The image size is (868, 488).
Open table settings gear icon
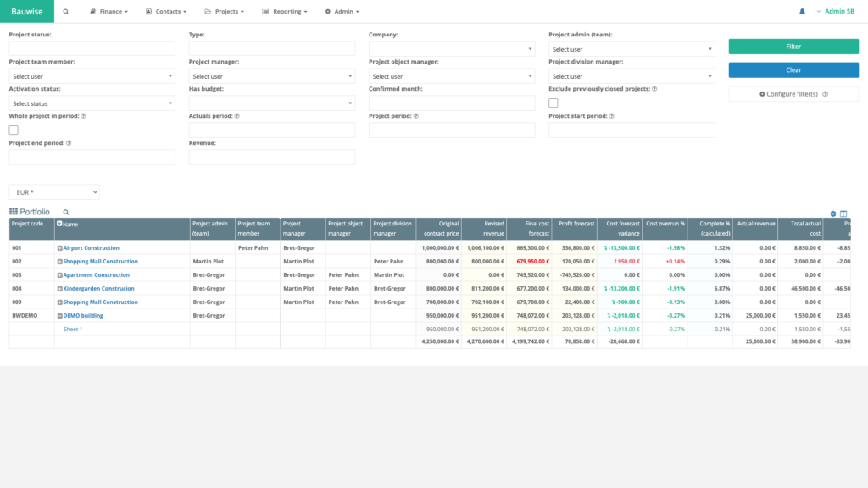(833, 213)
